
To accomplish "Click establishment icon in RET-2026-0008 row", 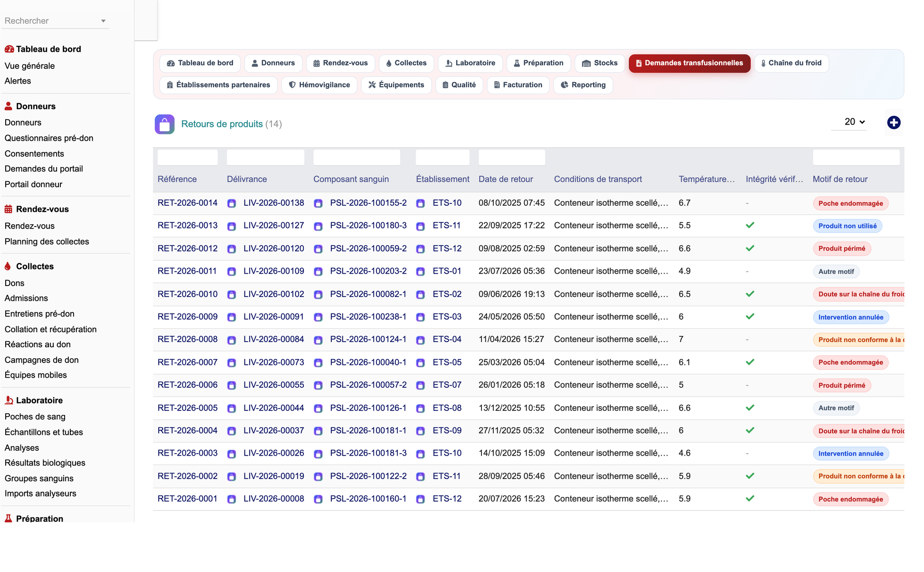I will coord(420,340).
